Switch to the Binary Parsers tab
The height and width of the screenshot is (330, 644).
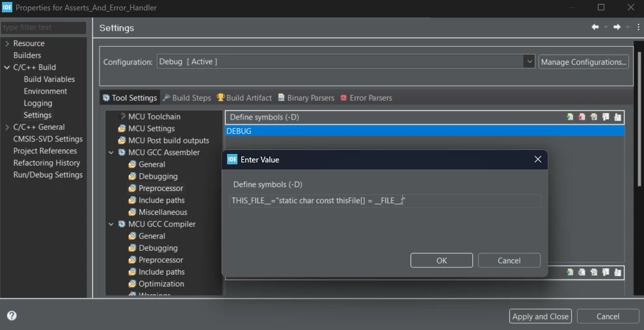tap(306, 97)
